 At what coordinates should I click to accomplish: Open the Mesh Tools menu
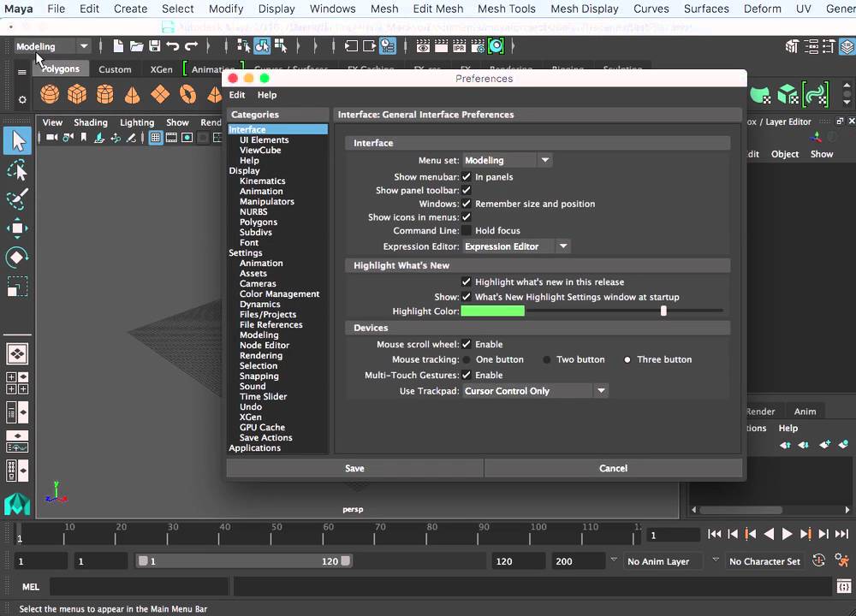coord(507,9)
